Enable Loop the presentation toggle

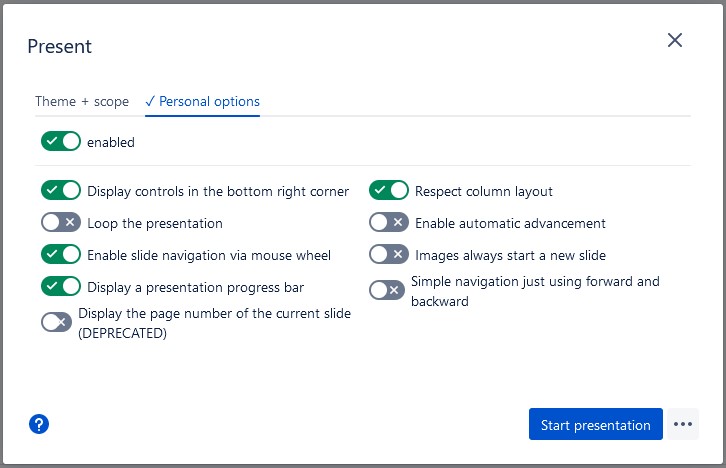pos(61,223)
